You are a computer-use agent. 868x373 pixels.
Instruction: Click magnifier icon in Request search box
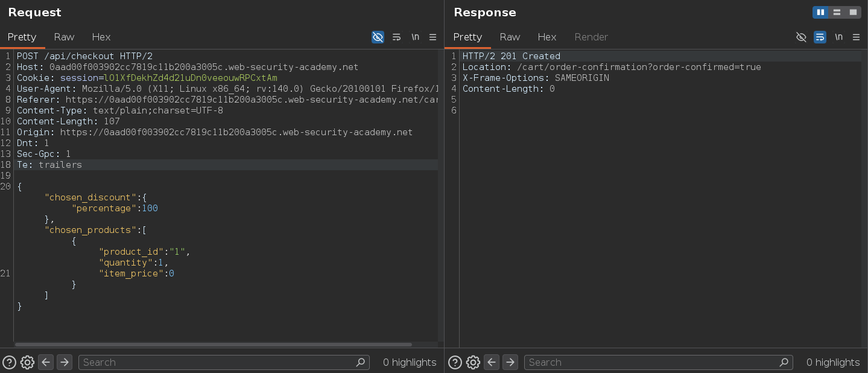point(361,362)
